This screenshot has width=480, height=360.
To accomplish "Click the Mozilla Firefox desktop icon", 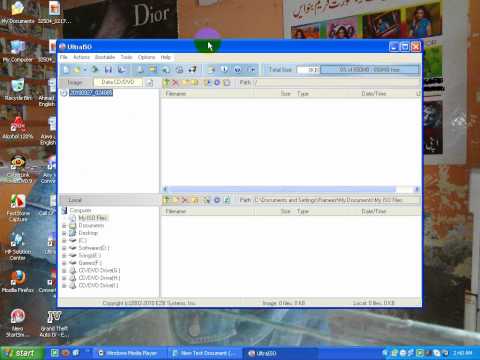I will [18, 282].
